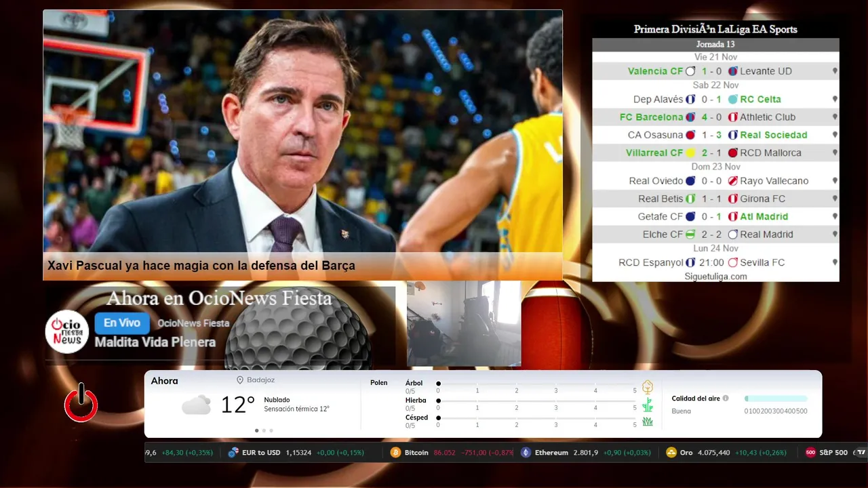Click the Ahora label in weather widget
This screenshot has width=868, height=488.
pos(165,381)
